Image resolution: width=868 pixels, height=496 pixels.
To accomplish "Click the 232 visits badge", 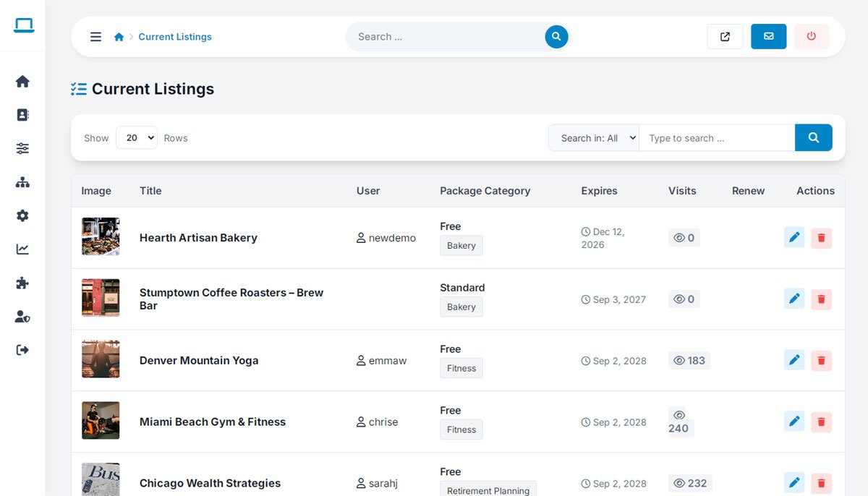I will tap(690, 483).
